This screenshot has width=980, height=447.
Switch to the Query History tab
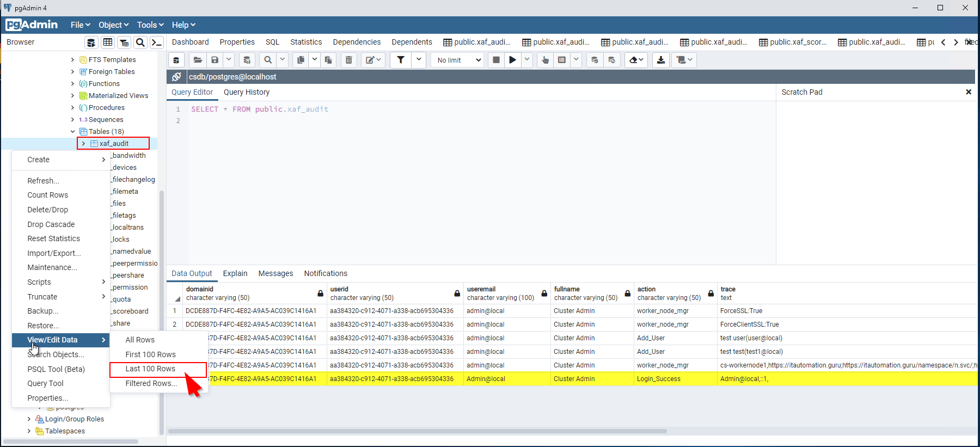247,93
